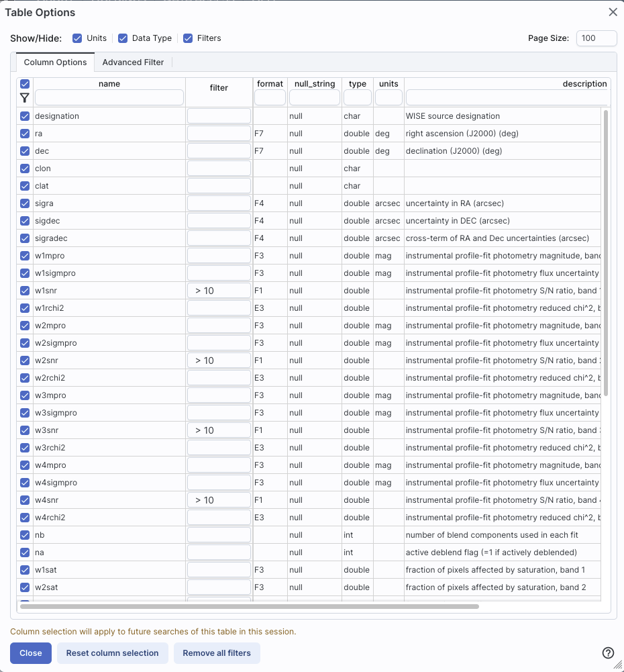Uncheck the designation column checkbox
Viewport: 624px width, 672px height.
(25, 116)
